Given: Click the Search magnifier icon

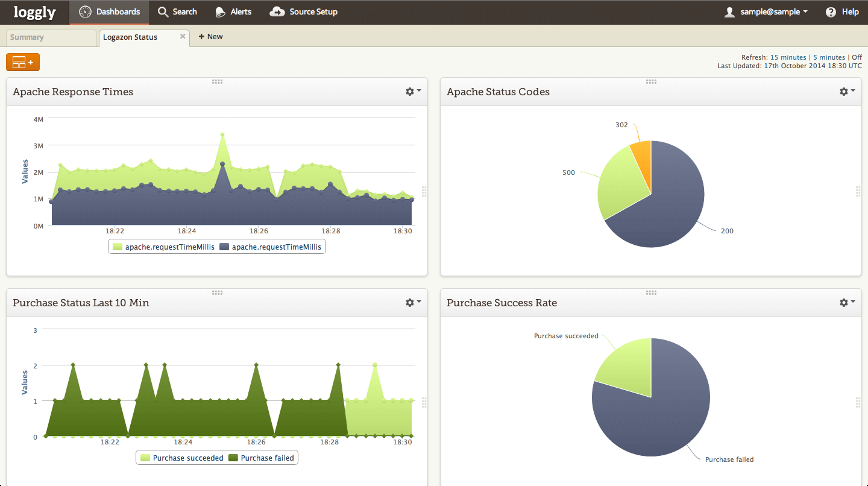Looking at the screenshot, I should click(x=163, y=12).
